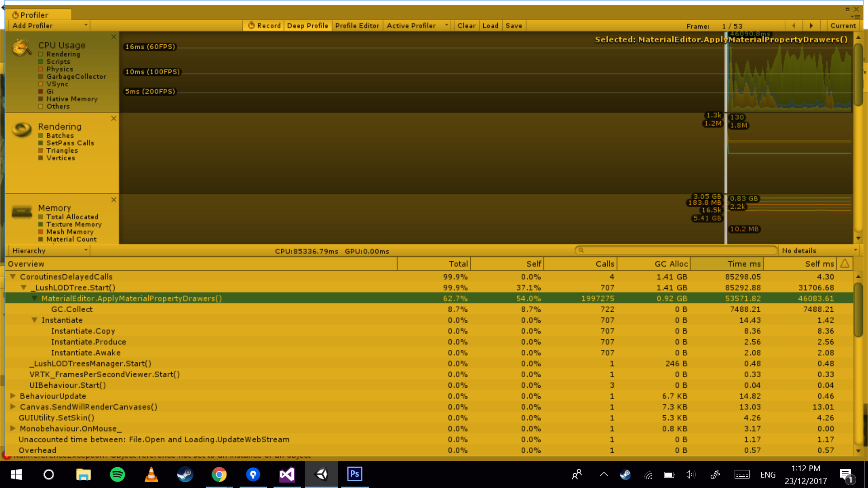Click the Clear button

tap(466, 26)
